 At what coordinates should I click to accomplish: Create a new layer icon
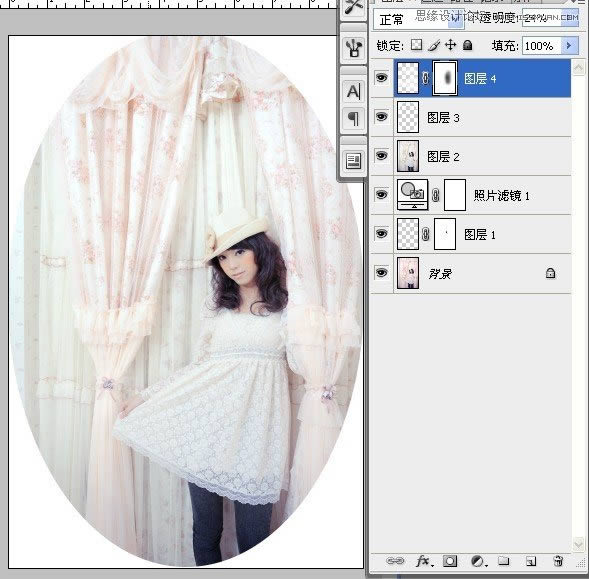(531, 561)
